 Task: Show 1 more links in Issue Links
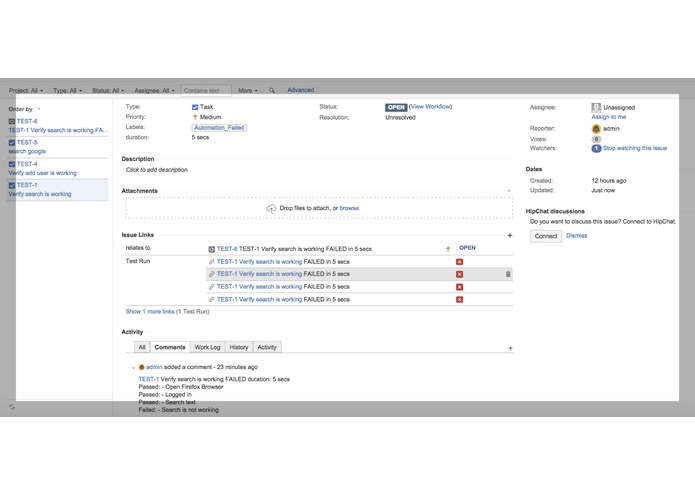click(150, 312)
